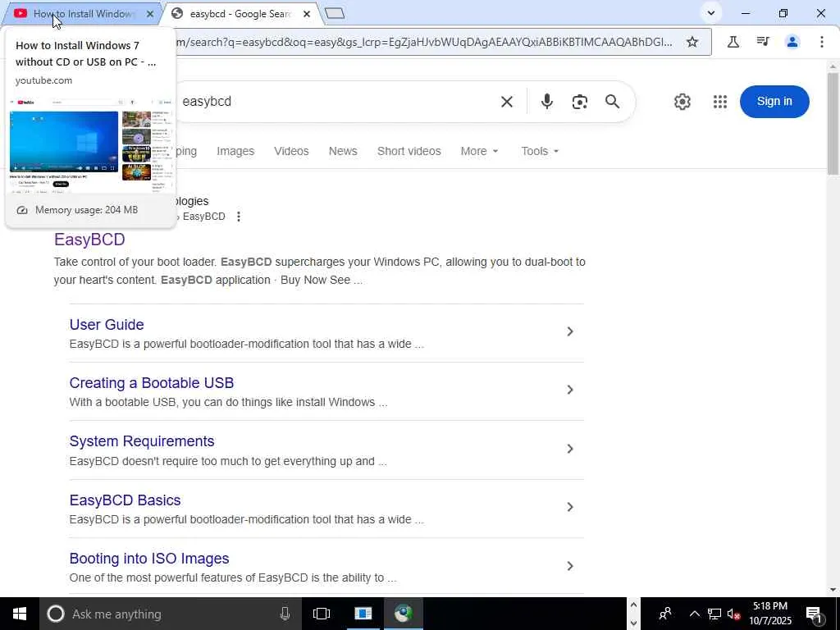Open the clock showing 5:18 PM

[x=770, y=614]
